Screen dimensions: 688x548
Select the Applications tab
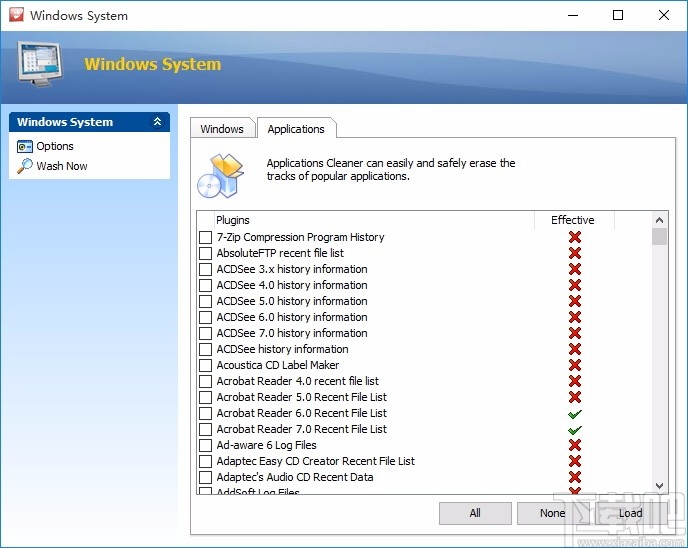click(296, 129)
